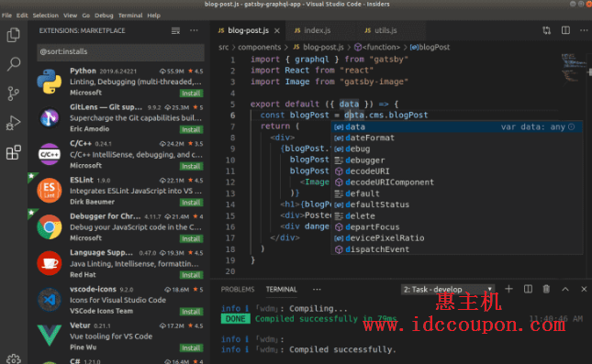
Task: Click 'blogPost' symbol in breadcrumb
Action: pyautogui.click(x=430, y=47)
